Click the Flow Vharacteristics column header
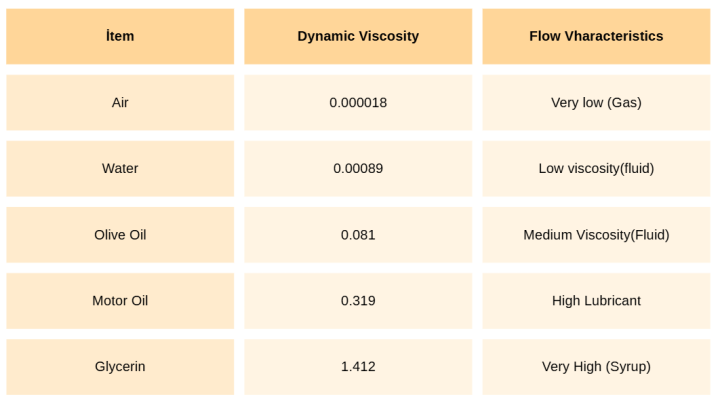This screenshot has width=720, height=403. click(x=596, y=36)
